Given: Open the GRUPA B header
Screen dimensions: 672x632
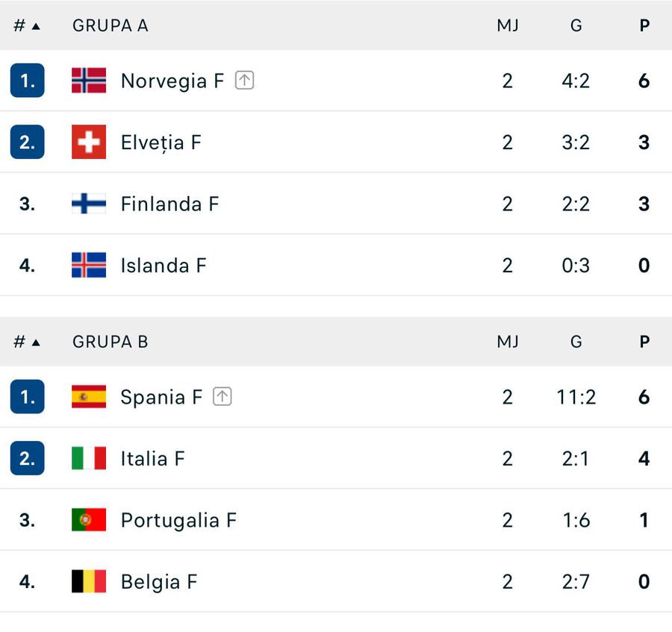Looking at the screenshot, I should (x=109, y=342).
